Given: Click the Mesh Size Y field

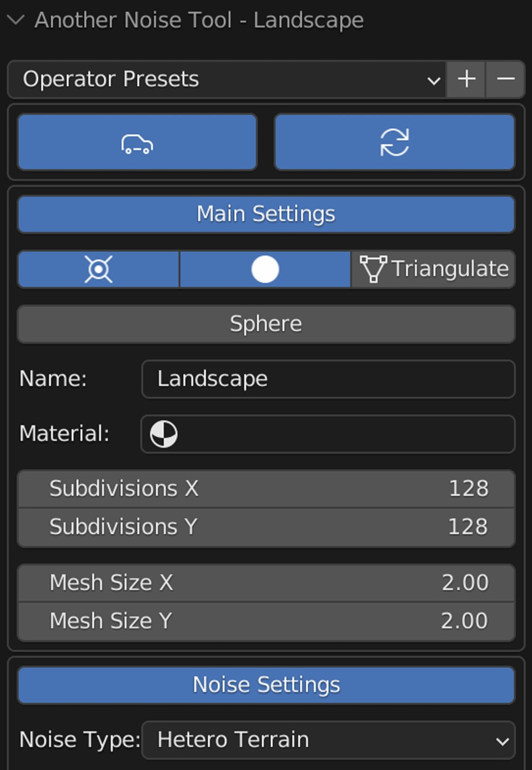Looking at the screenshot, I should [x=266, y=622].
